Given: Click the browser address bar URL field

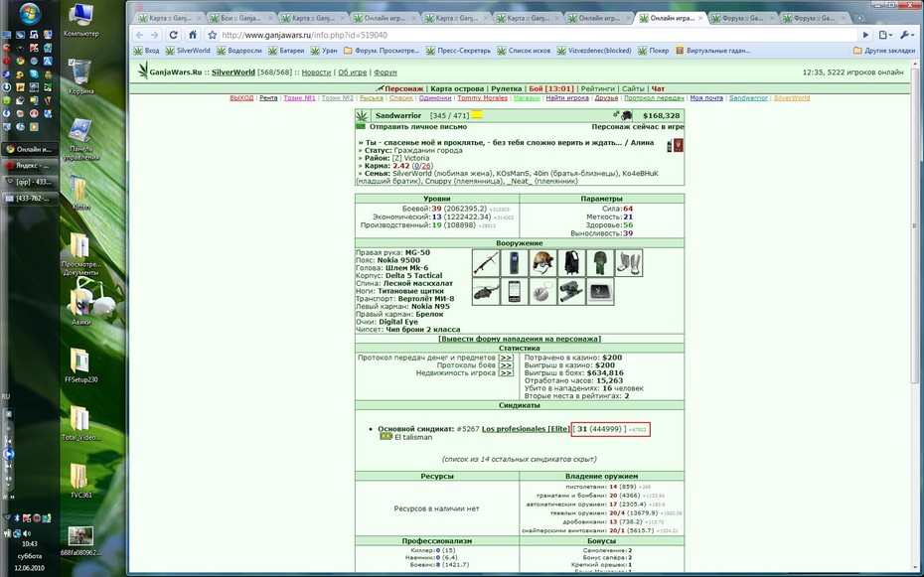Looking at the screenshot, I should pos(537,35).
